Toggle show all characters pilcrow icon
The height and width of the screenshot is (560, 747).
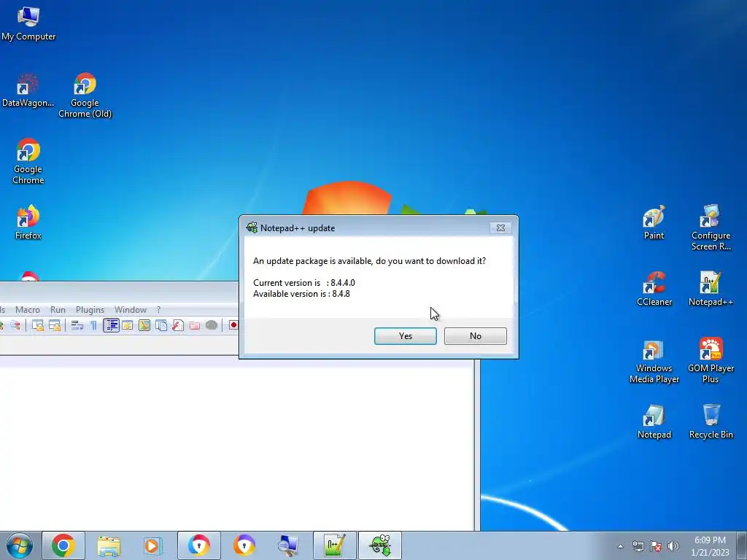(x=94, y=325)
